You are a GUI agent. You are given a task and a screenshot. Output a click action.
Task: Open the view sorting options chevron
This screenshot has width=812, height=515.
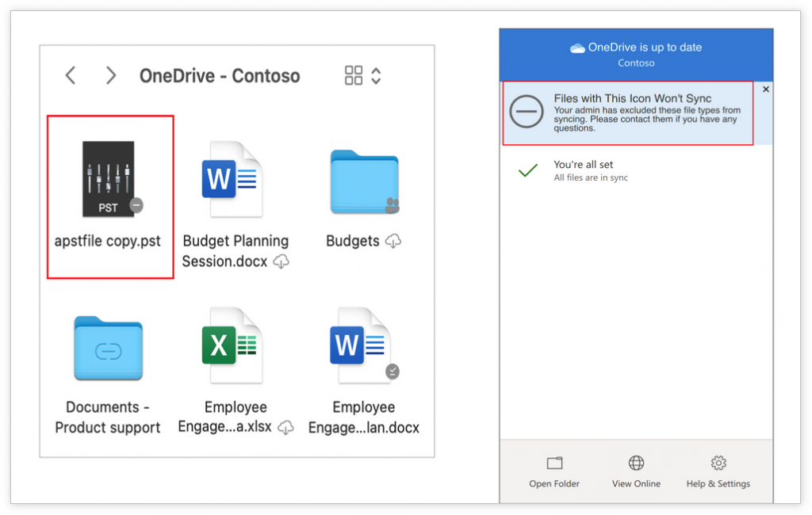coord(375,75)
